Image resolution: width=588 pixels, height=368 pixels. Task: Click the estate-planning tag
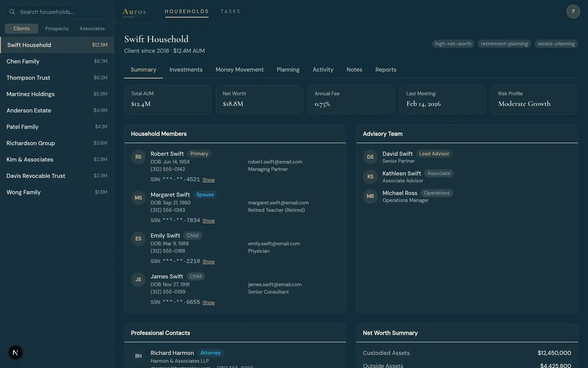coord(556,44)
